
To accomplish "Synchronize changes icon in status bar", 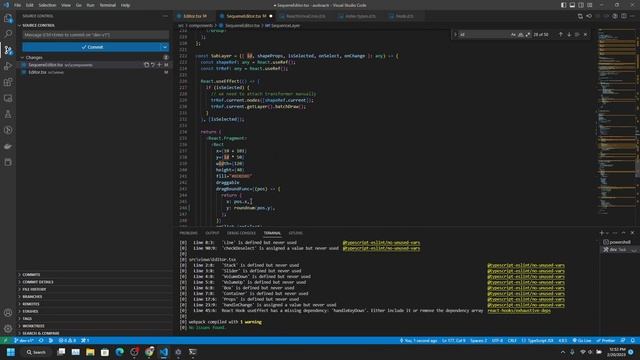I will click(41, 340).
